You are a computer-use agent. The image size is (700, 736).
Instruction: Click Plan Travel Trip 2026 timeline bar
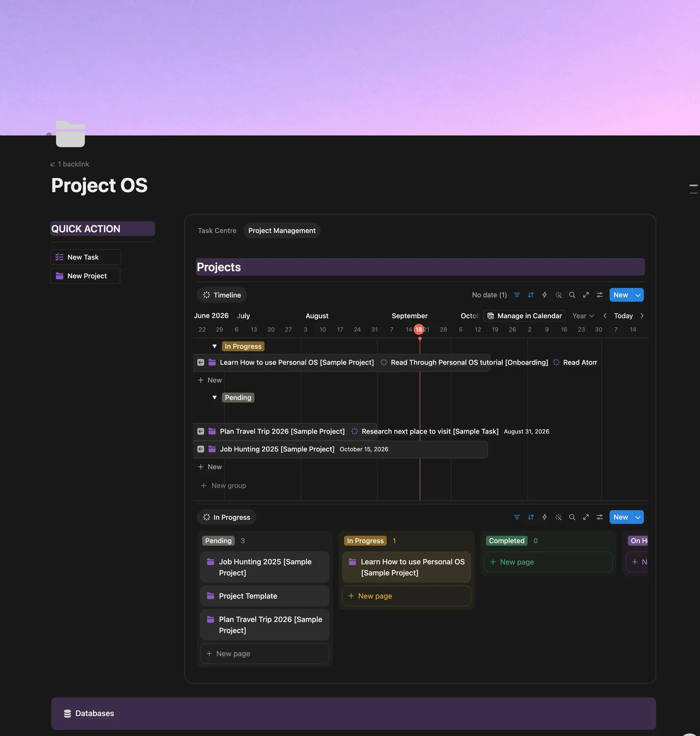click(x=285, y=431)
